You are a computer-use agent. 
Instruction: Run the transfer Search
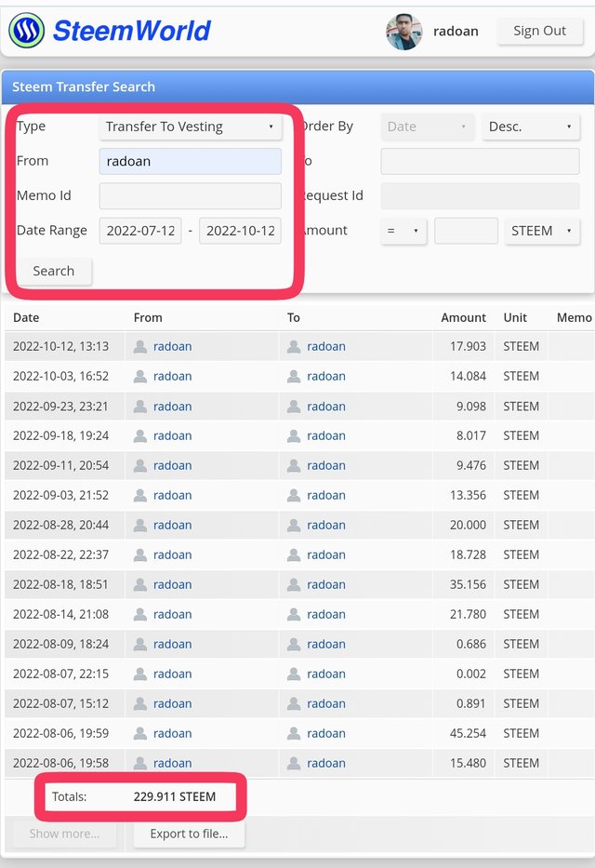54,271
